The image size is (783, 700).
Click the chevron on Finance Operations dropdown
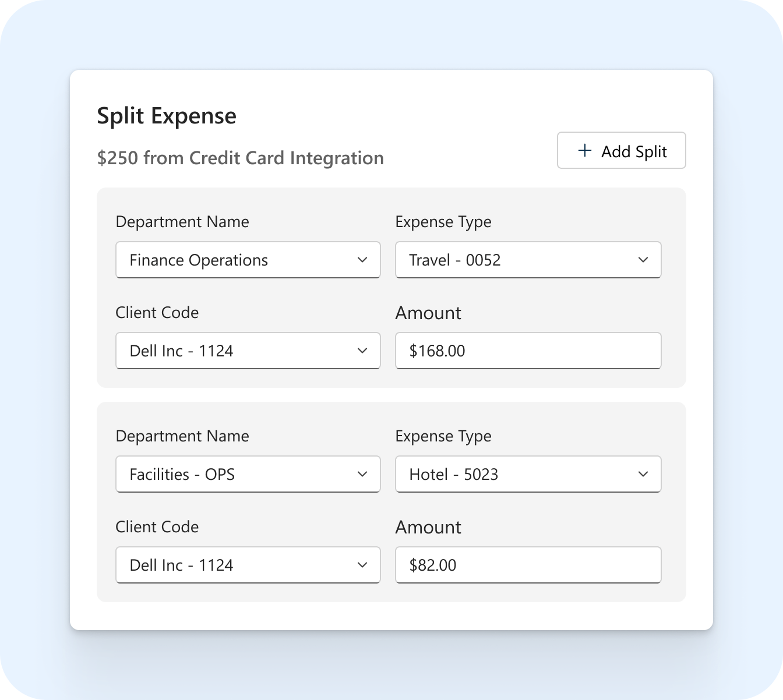pyautogui.click(x=362, y=260)
